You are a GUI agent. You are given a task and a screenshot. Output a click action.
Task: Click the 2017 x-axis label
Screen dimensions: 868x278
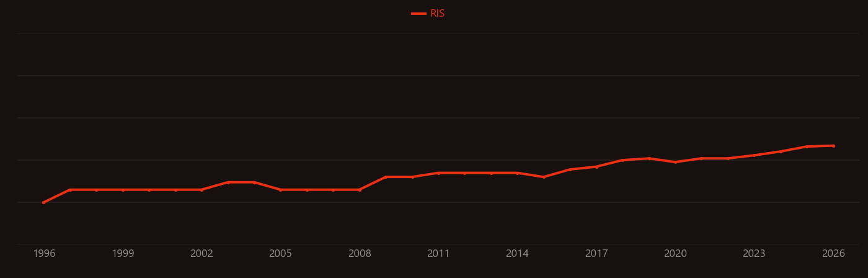(x=596, y=253)
